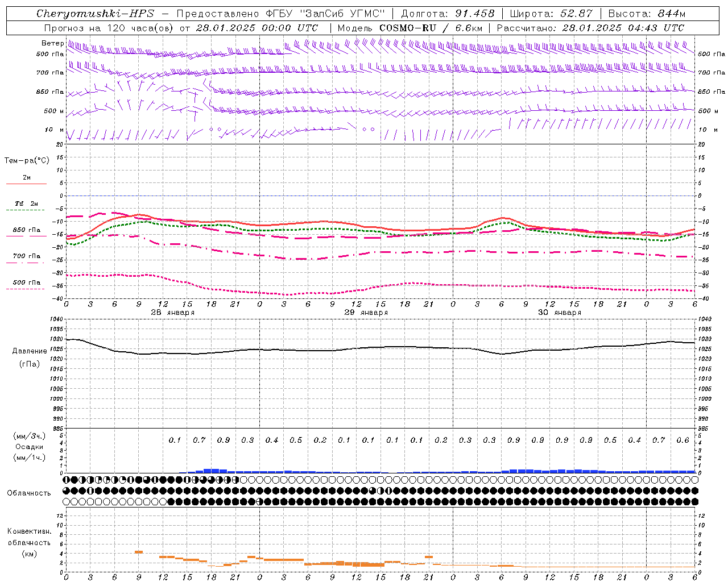
Task: Click the (гПа) unit under Давление
Action: pos(30,364)
